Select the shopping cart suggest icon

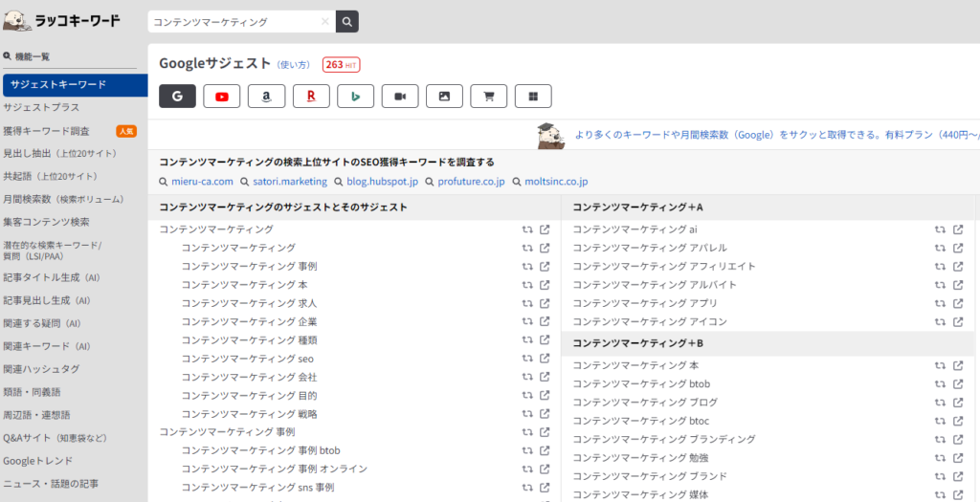[x=489, y=97]
